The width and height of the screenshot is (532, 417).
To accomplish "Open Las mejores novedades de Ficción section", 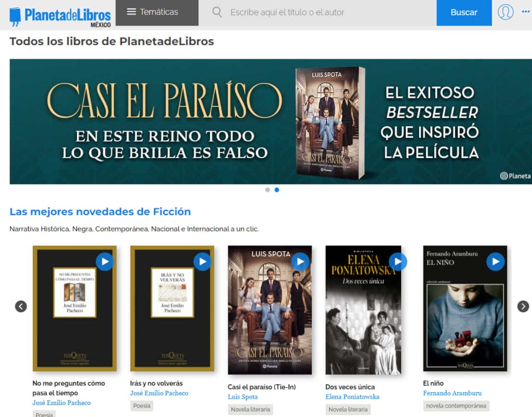I will [x=100, y=212].
